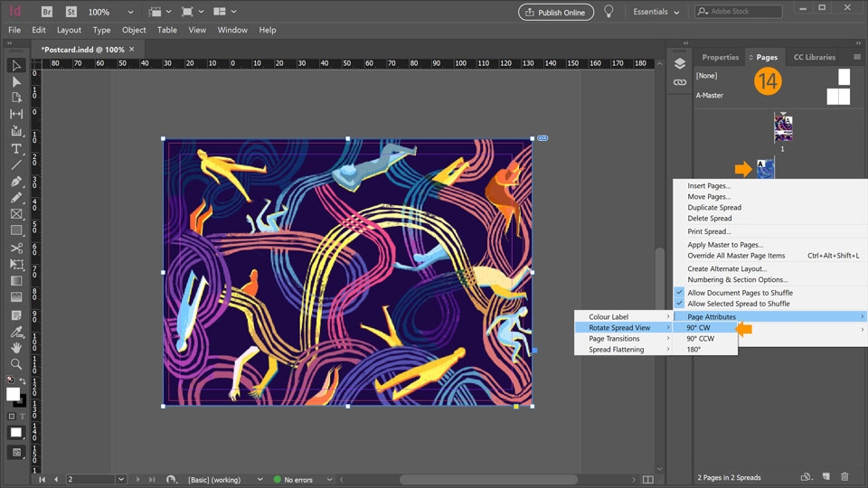868x488 pixels.
Task: Click the white fill colour swatch
Action: 13,394
